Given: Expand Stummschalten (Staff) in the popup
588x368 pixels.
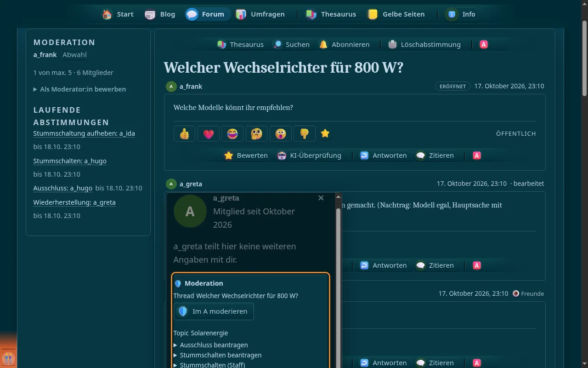Looking at the screenshot, I should point(209,365).
